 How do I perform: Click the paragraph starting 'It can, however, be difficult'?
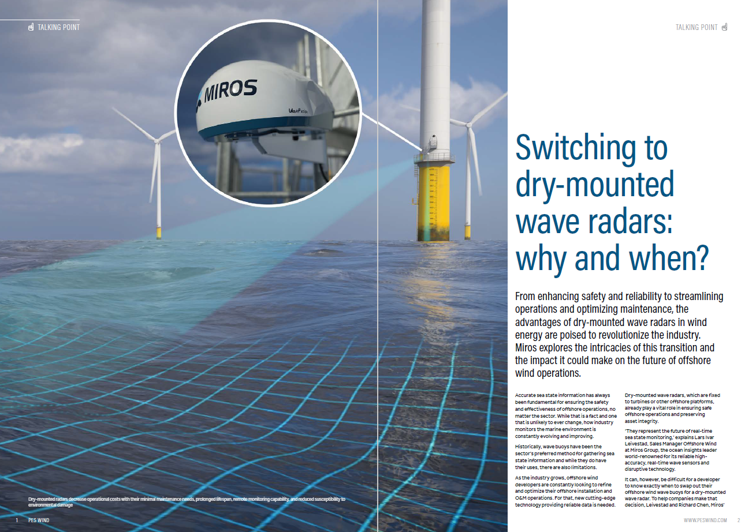click(x=675, y=492)
